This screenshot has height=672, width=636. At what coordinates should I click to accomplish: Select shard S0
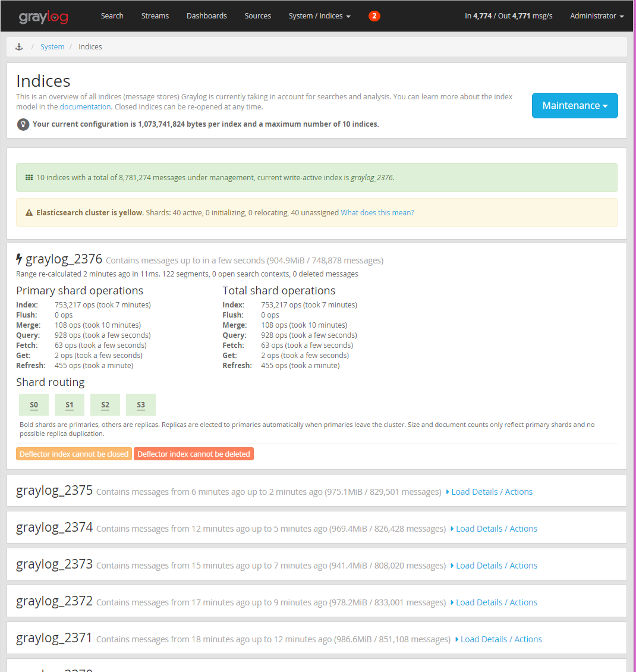pyautogui.click(x=34, y=404)
